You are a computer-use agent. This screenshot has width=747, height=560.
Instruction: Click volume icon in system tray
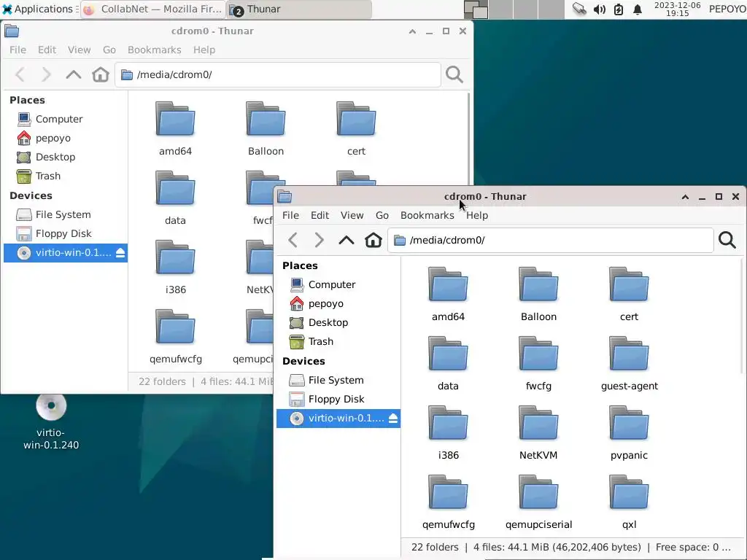[600, 9]
